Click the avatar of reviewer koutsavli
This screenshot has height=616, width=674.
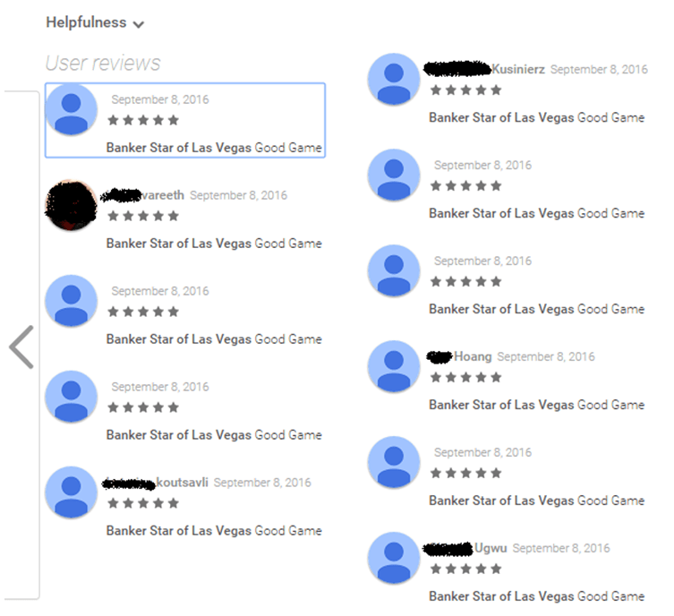tap(71, 492)
